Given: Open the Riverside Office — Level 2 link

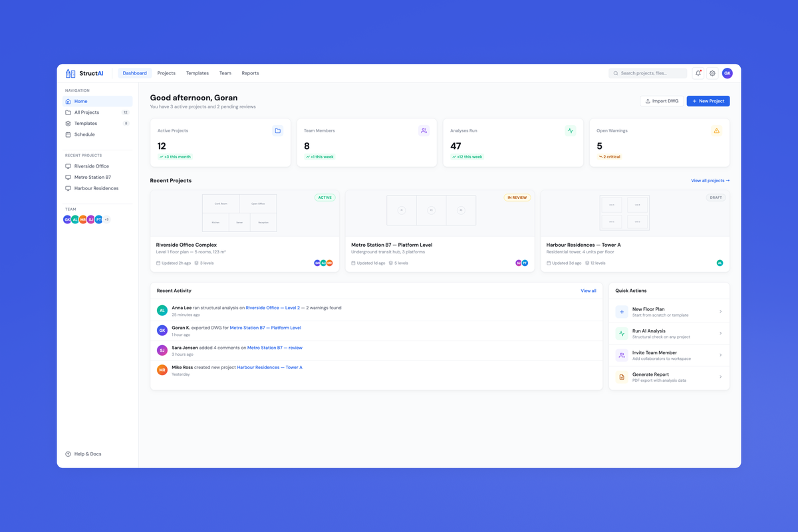Looking at the screenshot, I should coord(275,307).
